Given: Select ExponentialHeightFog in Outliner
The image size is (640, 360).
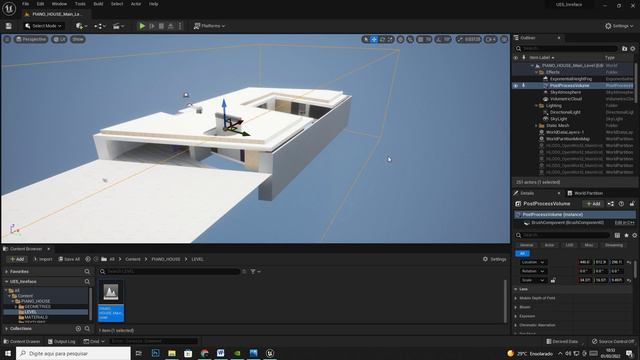Looking at the screenshot, I should (570, 79).
